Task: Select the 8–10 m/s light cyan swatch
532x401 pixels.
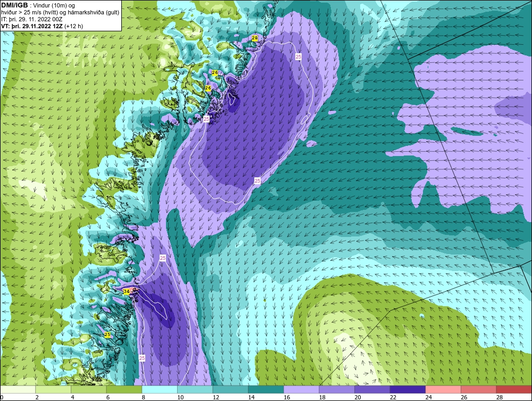Action: [x=160, y=389]
